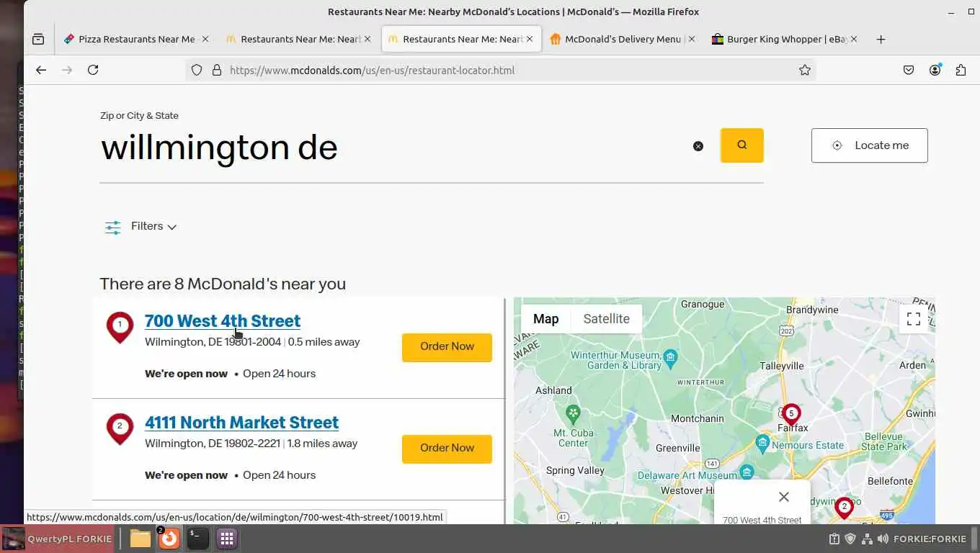Order Now at 4111 North Market Street
The image size is (980, 553).
coord(447,449)
